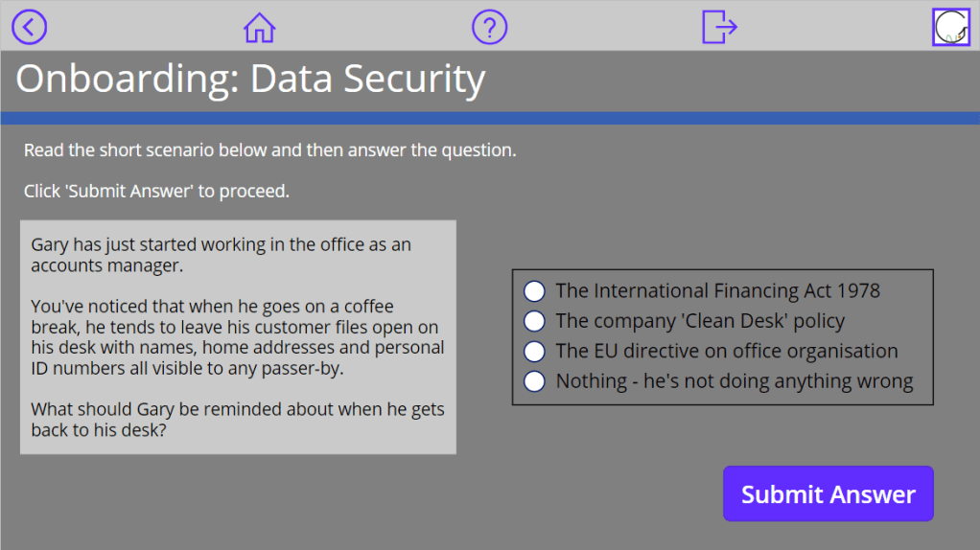Viewport: 980px width, 550px height.
Task: Open the Home screen icon
Action: (259, 27)
